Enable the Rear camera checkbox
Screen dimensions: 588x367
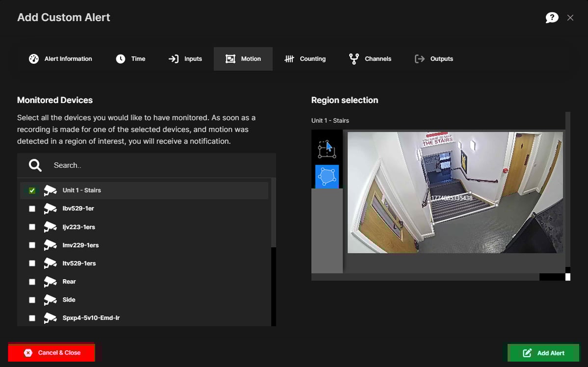32,282
